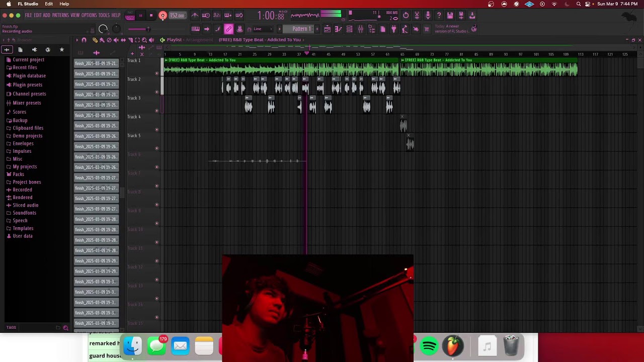Screen dimensions: 644x362
Task: Expand the Mixer presets folder
Action: (27, 103)
